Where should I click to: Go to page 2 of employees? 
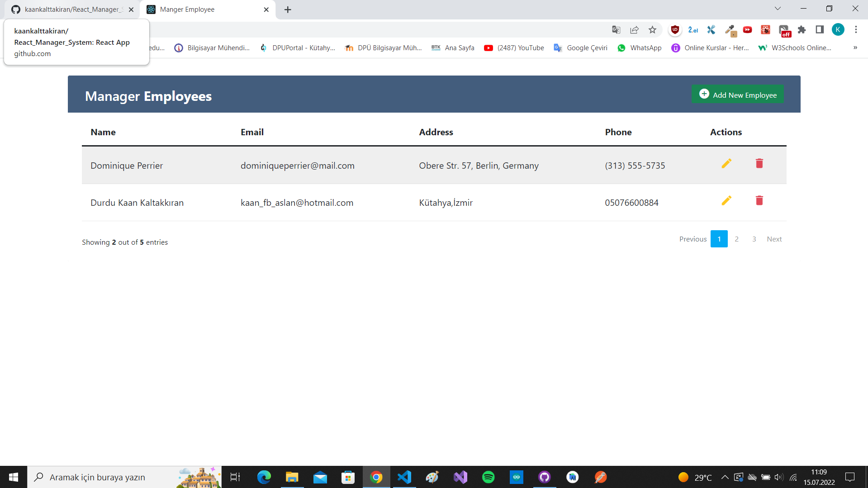[x=736, y=239]
